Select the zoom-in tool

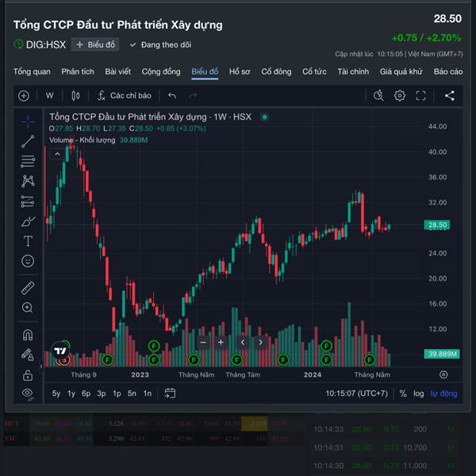point(28,308)
